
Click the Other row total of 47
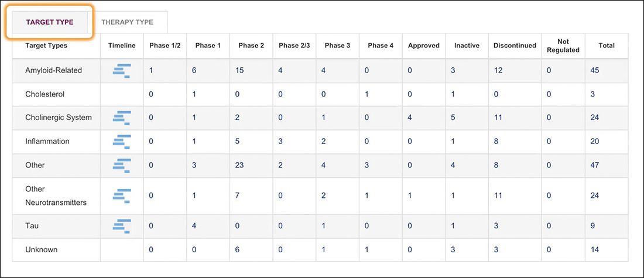(x=596, y=166)
